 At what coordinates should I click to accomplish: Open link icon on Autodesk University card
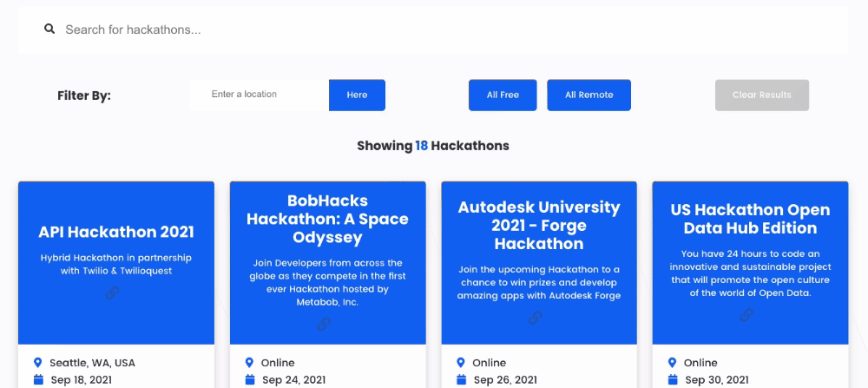tap(536, 318)
